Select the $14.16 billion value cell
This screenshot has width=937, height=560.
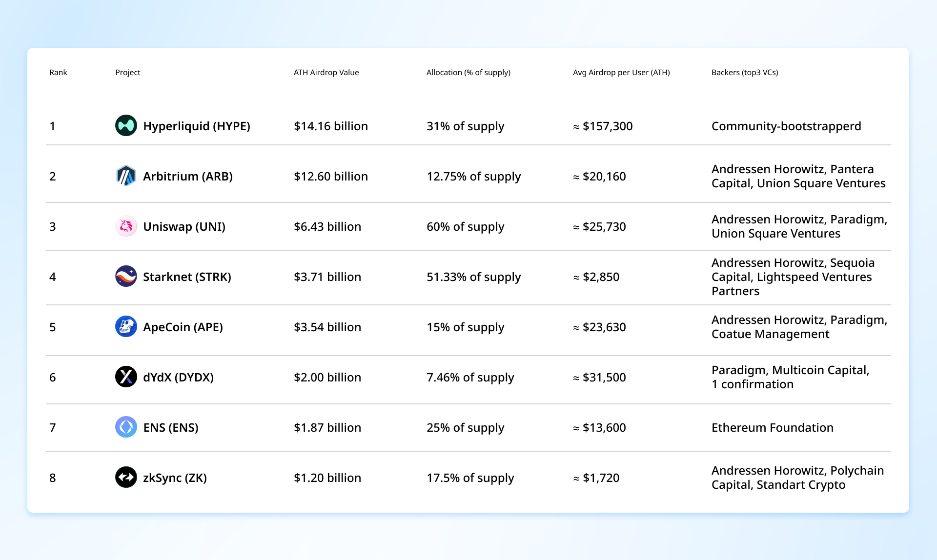click(x=331, y=126)
